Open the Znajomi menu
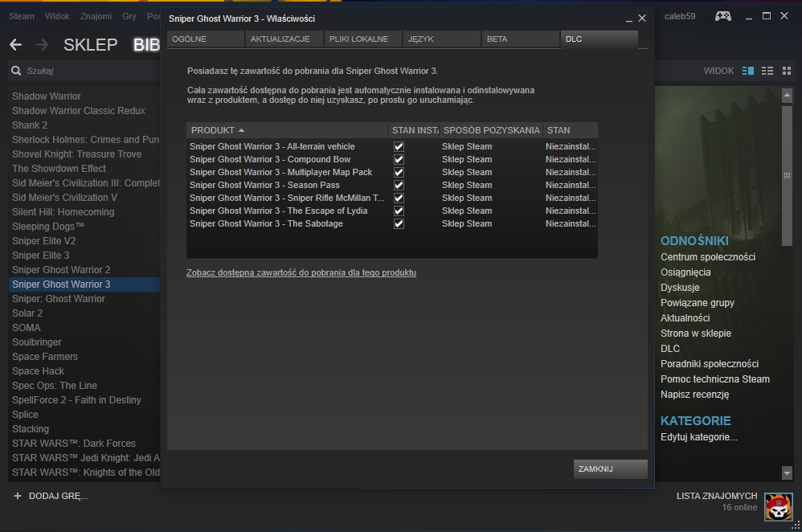 pyautogui.click(x=96, y=16)
